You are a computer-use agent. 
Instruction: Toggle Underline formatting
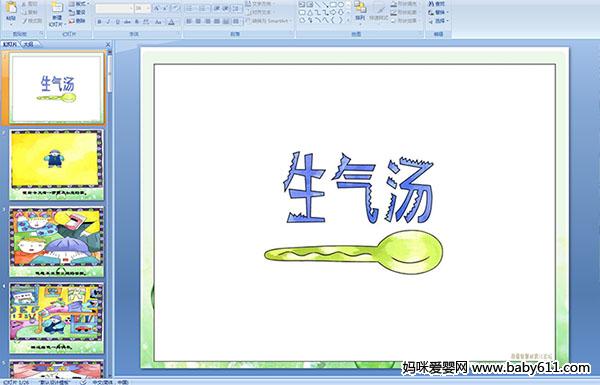click(117, 22)
